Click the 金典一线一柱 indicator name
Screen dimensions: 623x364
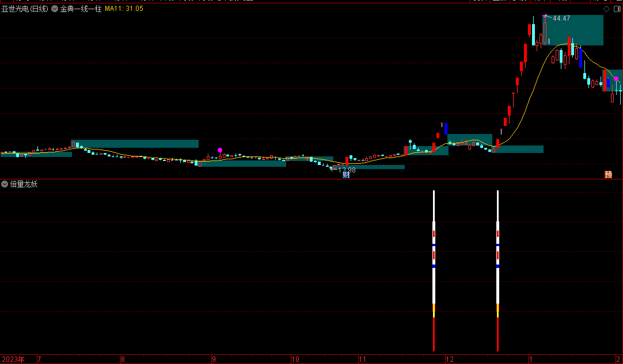[x=81, y=9]
